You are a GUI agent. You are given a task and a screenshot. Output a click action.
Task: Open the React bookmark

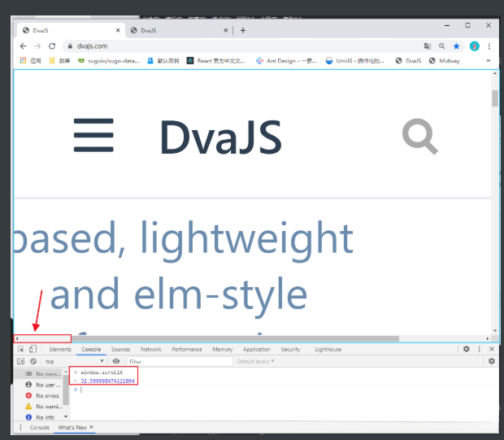216,60
